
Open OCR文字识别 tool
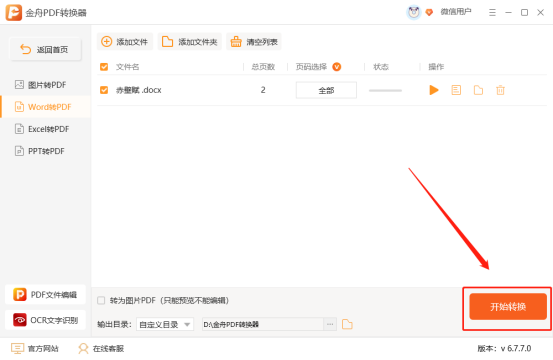coord(45,320)
